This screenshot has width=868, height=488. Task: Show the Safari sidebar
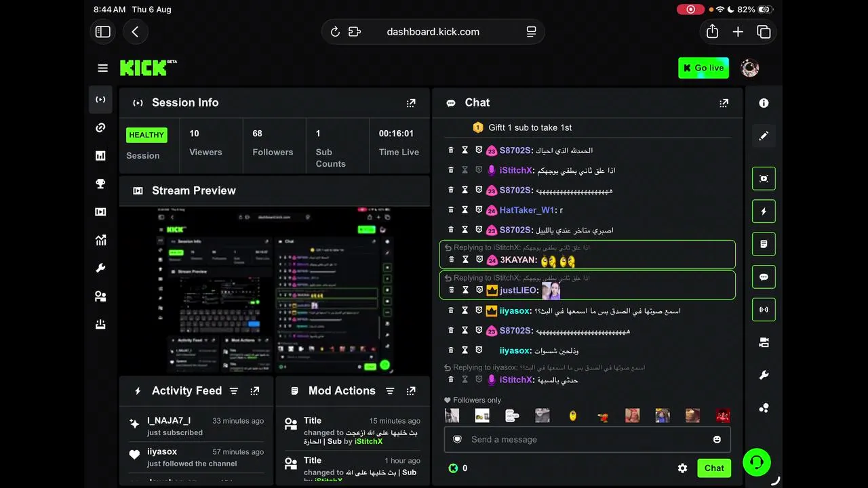(103, 32)
